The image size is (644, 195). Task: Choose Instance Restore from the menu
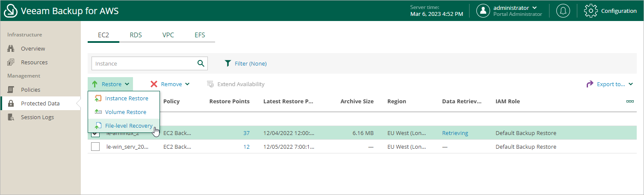click(124, 98)
